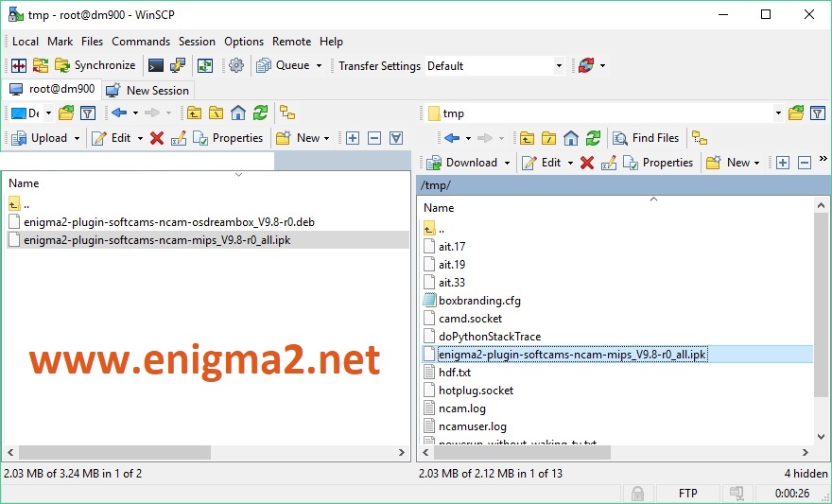The height and width of the screenshot is (504, 832).
Task: Refresh the remote panel
Action: (593, 138)
